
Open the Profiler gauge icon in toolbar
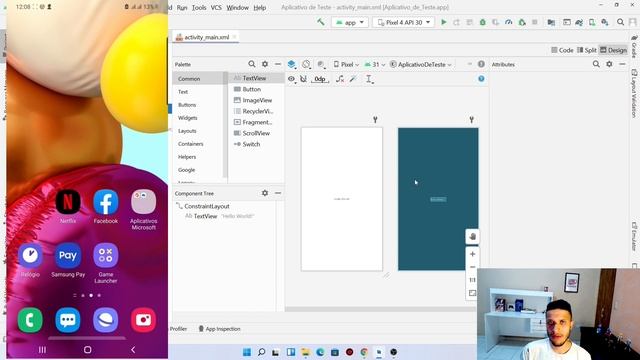(x=509, y=22)
